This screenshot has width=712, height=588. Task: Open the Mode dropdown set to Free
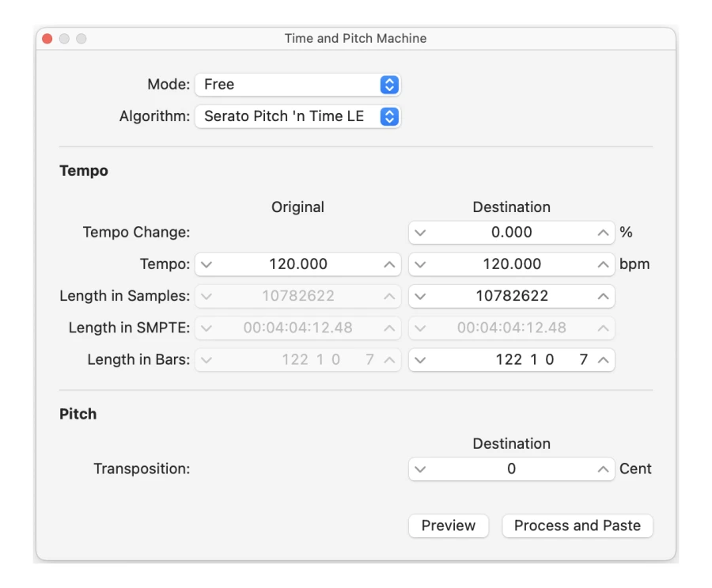point(297,85)
